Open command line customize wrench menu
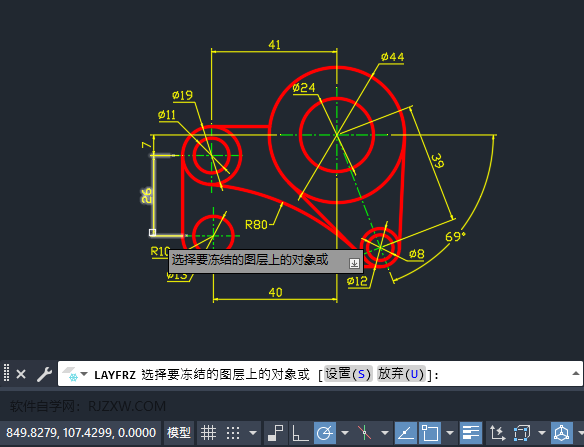Image resolution: width=584 pixels, height=447 pixels. click(x=44, y=374)
